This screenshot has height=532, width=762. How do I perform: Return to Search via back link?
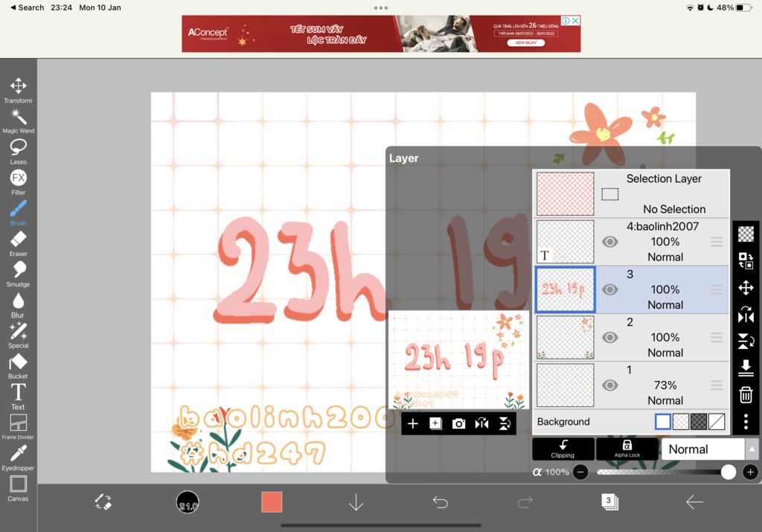coord(27,7)
